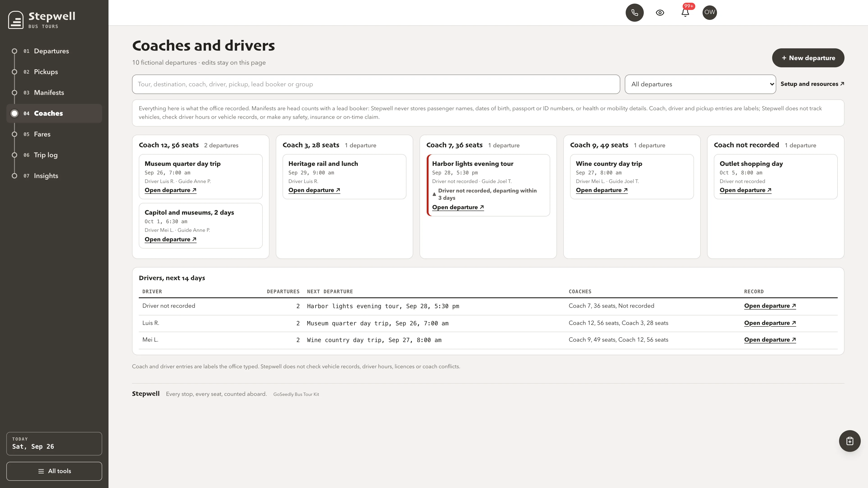Viewport: 868px width, 488px height.
Task: Click the Heritage rail and lunch title
Action: tap(323, 164)
